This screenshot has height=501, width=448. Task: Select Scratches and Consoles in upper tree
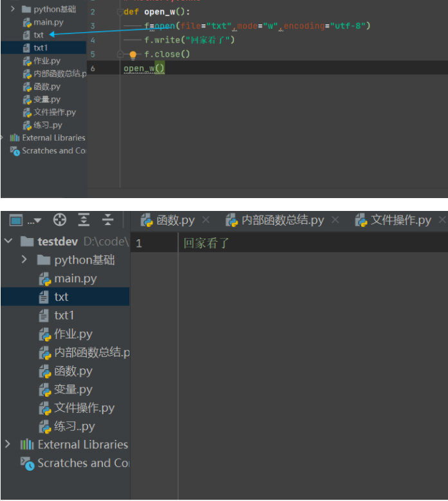(x=48, y=150)
